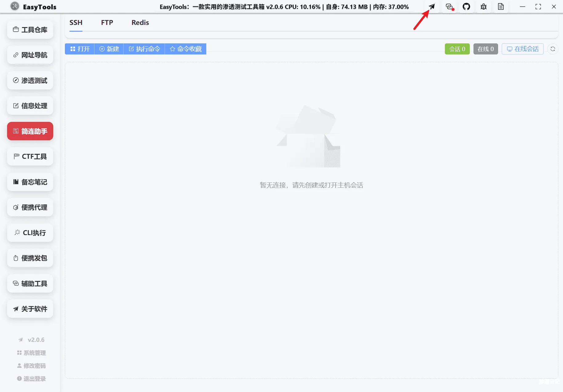This screenshot has height=392, width=563.
Task: Click 新建 to create a new session
Action: click(109, 49)
